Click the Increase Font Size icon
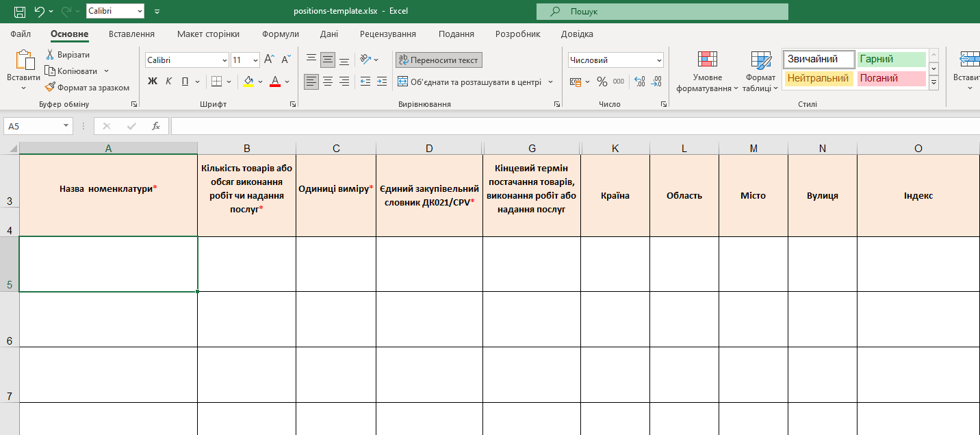Screen dimensions: 980x435 (270, 60)
